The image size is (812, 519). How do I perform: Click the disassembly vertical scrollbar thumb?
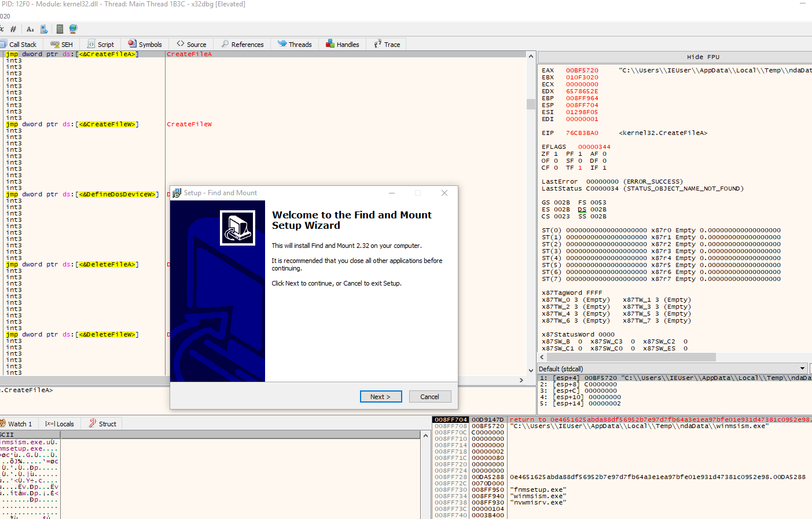(x=531, y=104)
